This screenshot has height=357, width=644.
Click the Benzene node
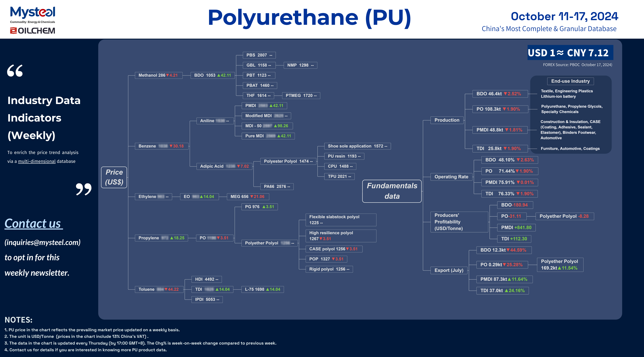(161, 146)
